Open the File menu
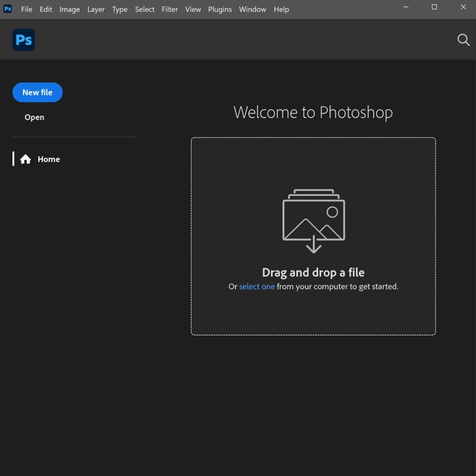476x476 pixels. [26, 9]
